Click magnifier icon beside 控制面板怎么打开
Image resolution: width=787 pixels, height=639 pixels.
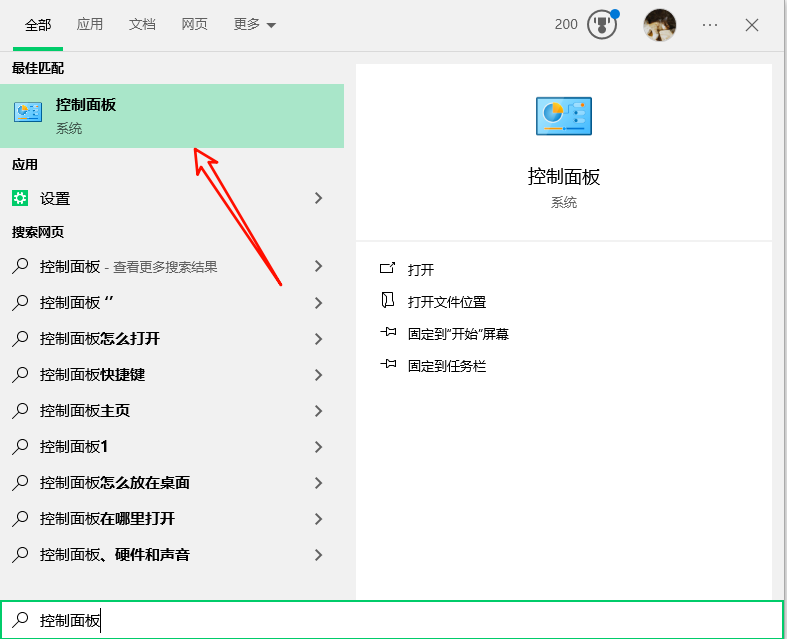pos(20,338)
